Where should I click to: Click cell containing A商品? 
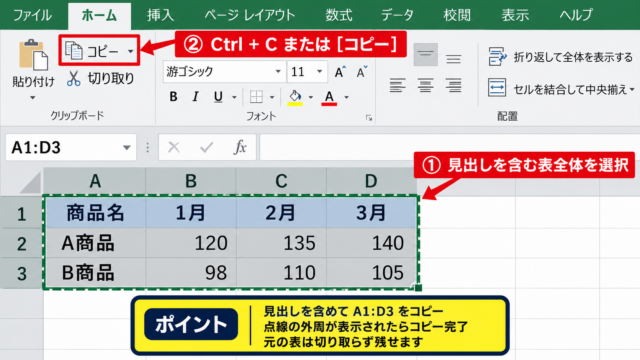(95, 243)
